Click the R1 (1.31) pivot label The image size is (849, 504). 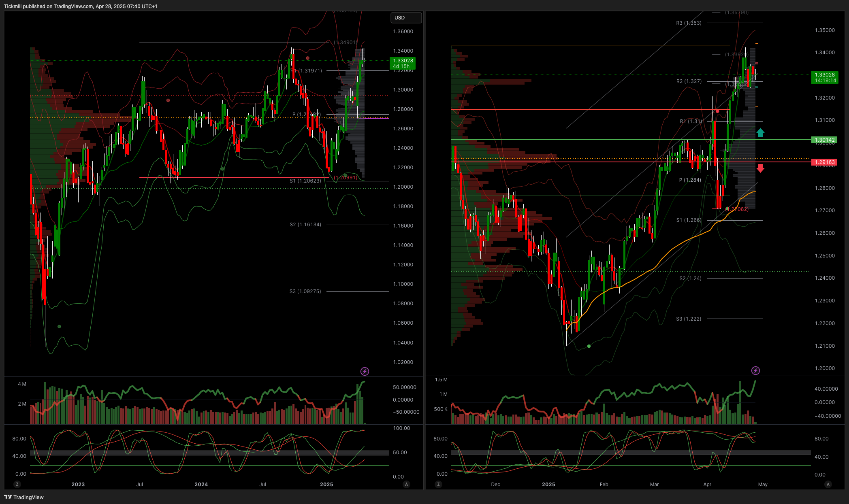pyautogui.click(x=691, y=121)
